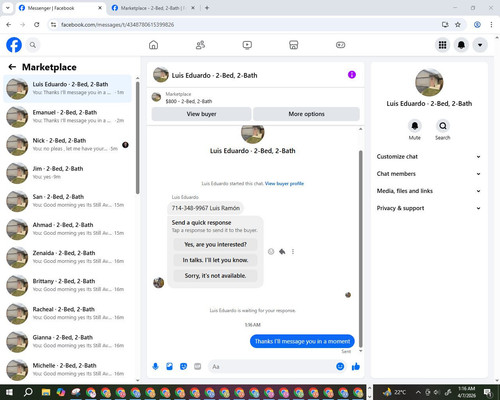Expand Privacy & support section
500x400 pixels.
click(x=429, y=208)
